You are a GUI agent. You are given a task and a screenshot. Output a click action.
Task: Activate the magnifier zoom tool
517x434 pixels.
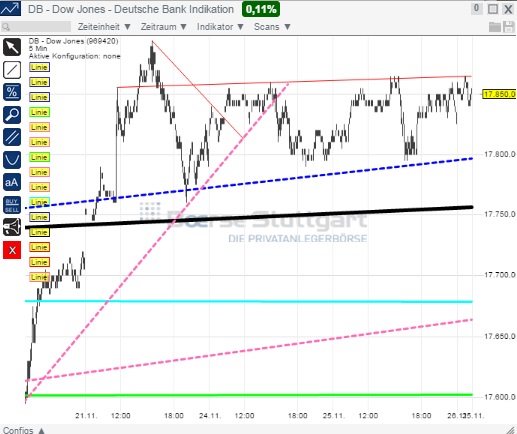[12, 115]
